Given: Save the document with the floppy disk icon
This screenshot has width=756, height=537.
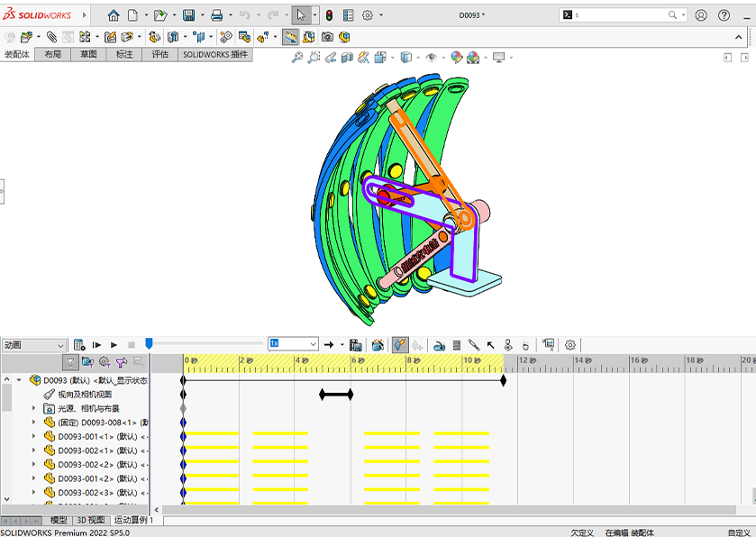Looking at the screenshot, I should tap(188, 15).
